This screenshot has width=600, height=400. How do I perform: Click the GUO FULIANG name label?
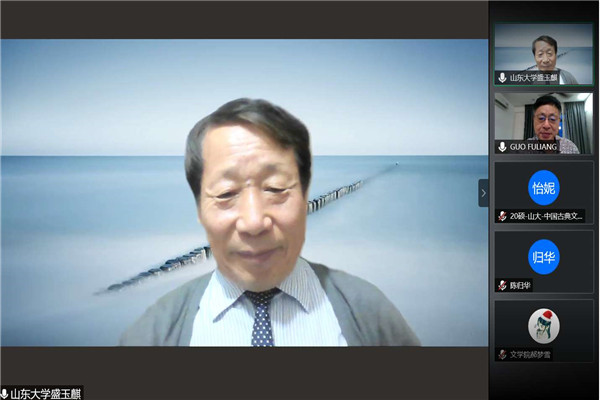tap(537, 147)
